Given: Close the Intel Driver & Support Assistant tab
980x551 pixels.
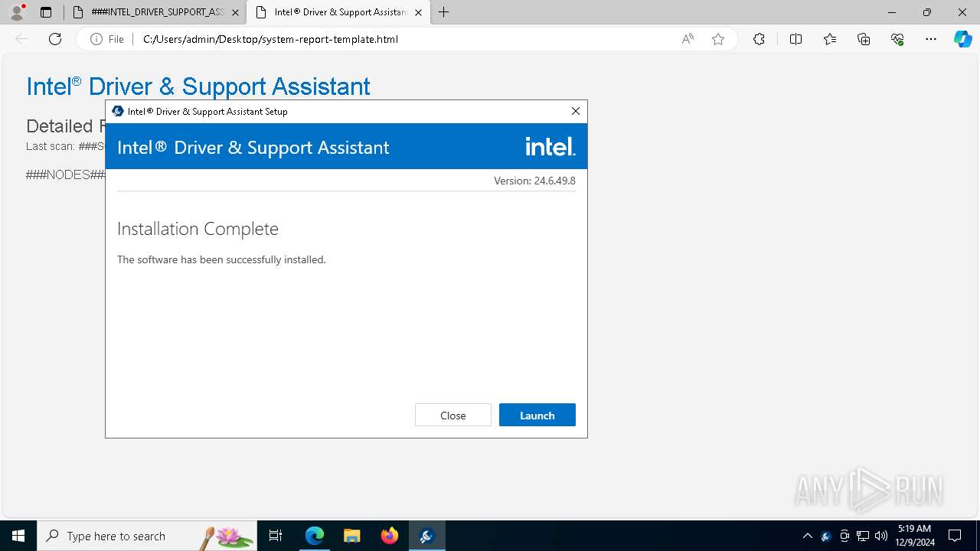Looking at the screenshot, I should (x=418, y=12).
